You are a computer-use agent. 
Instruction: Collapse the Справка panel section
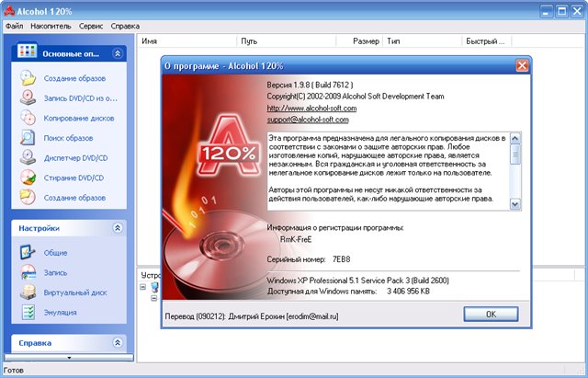[x=117, y=342]
